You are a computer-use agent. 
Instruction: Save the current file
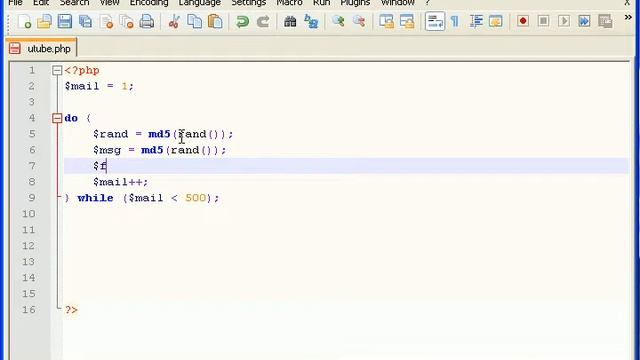64,21
